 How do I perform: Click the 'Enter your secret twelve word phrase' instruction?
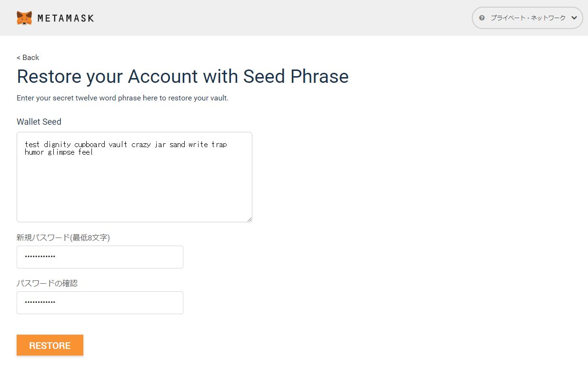pyautogui.click(x=122, y=98)
